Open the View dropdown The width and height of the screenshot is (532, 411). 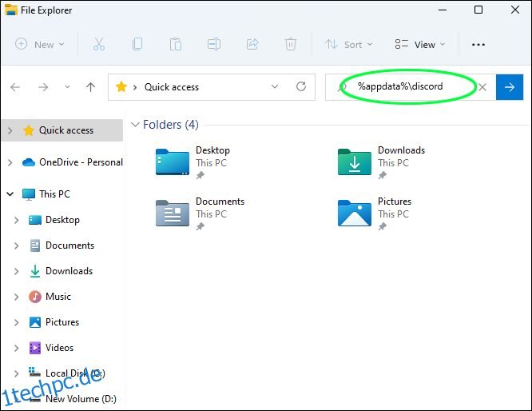[x=419, y=45]
